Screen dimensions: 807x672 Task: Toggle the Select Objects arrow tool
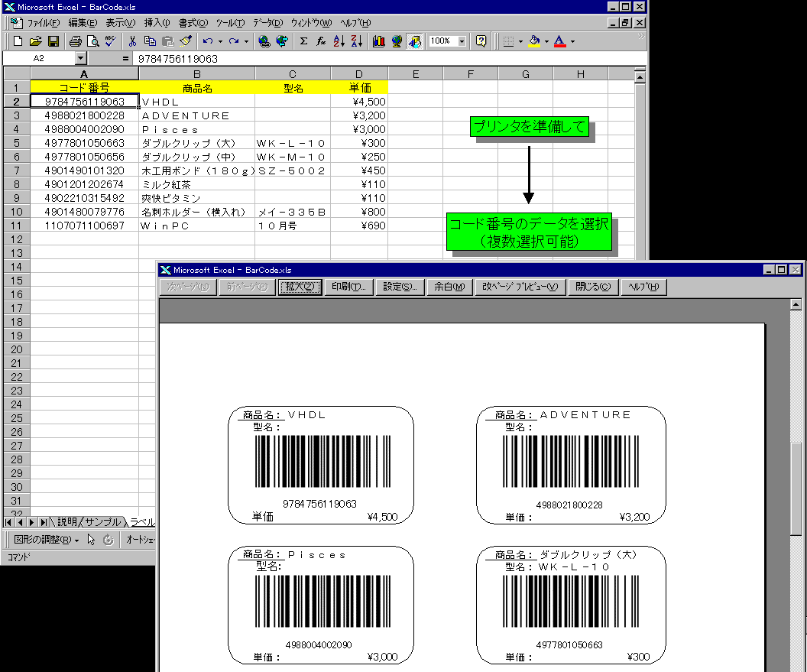click(91, 540)
